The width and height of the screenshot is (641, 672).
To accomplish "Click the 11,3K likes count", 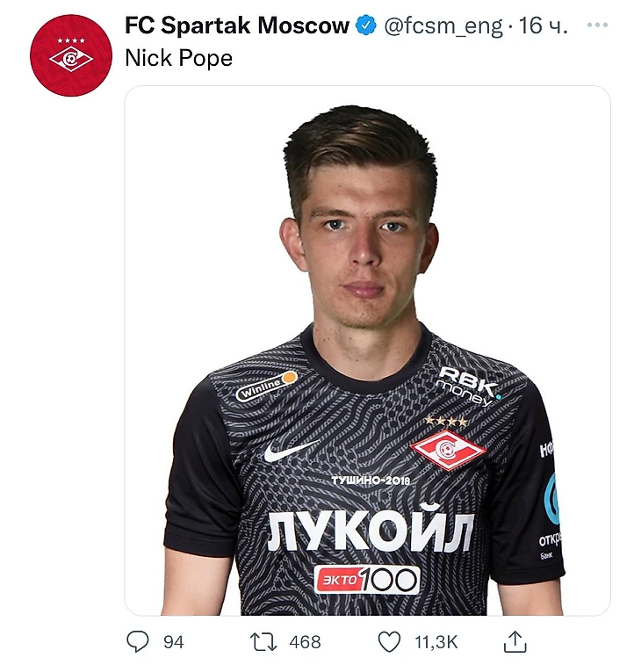I will 436,643.
